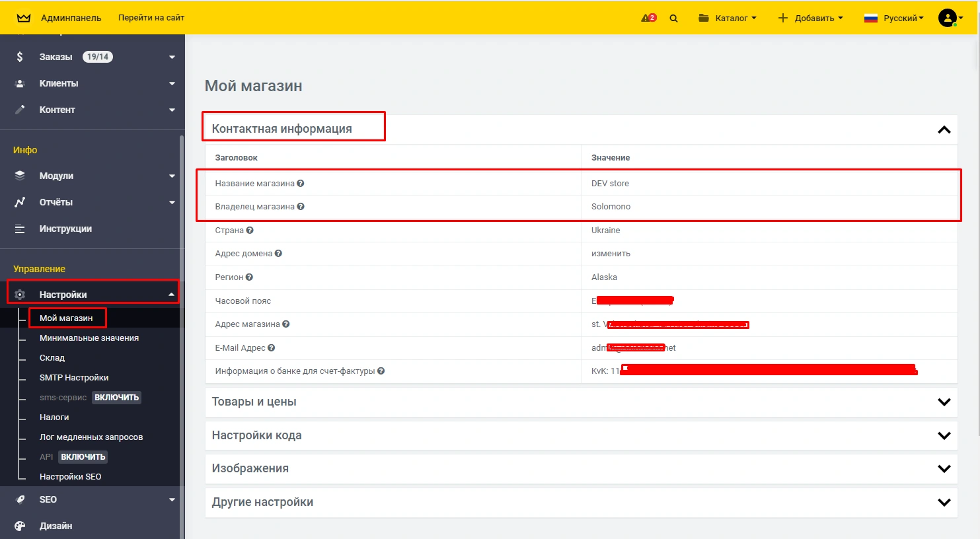Expand the Настройки кода section
This screenshot has height=539, width=980.
click(x=944, y=436)
